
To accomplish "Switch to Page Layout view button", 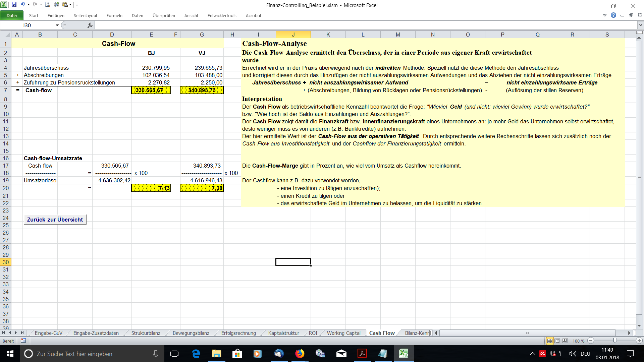I will pyautogui.click(x=557, y=341).
